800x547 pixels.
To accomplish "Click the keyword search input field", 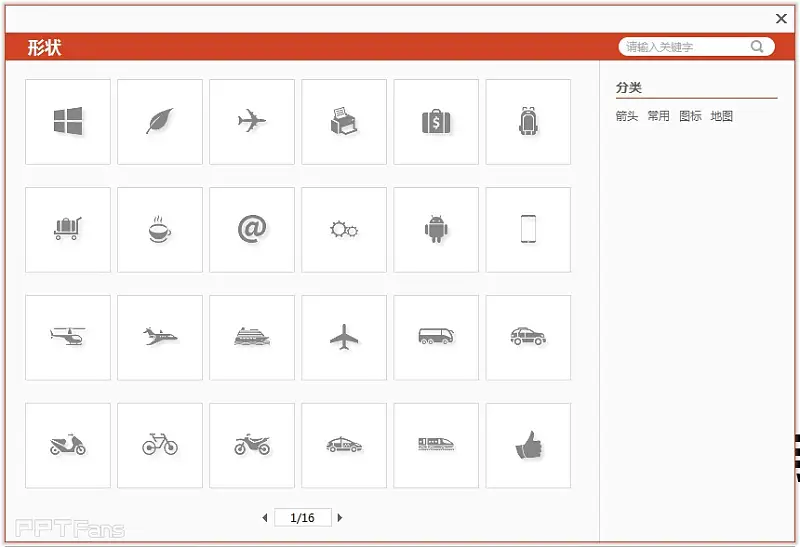I will point(684,47).
